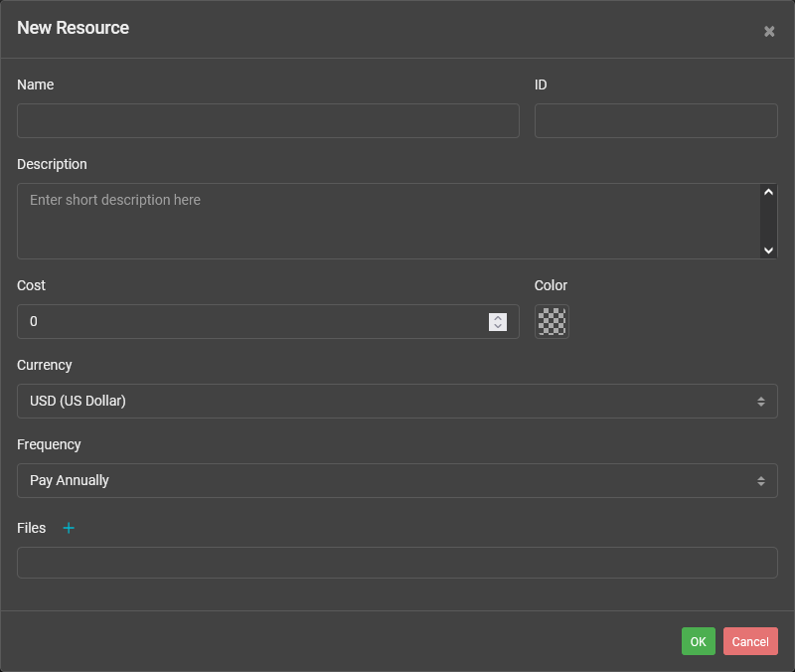Click the empty Files input field

click(397, 563)
